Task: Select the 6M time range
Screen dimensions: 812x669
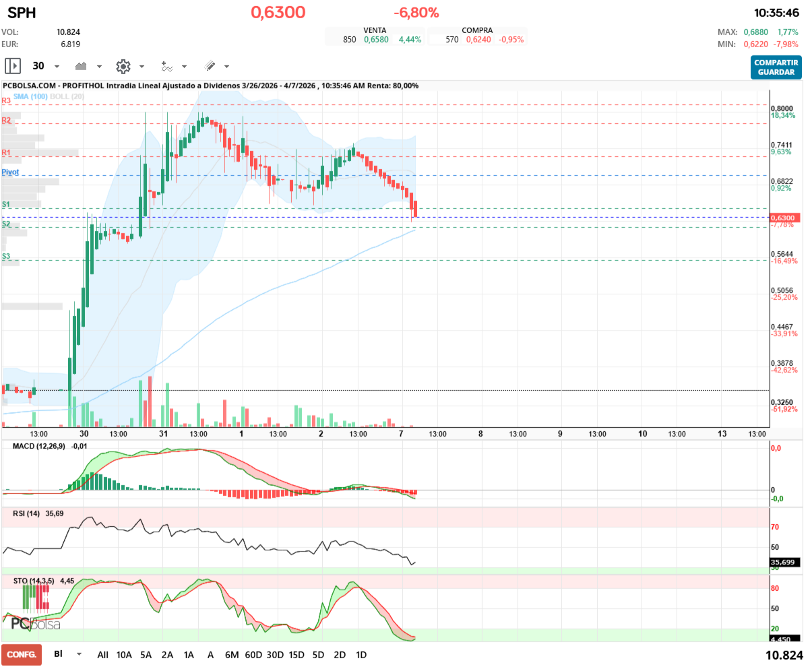Action: [232, 655]
